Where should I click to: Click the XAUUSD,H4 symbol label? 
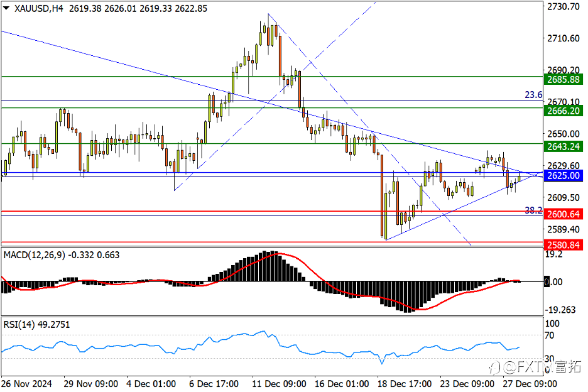(x=38, y=8)
